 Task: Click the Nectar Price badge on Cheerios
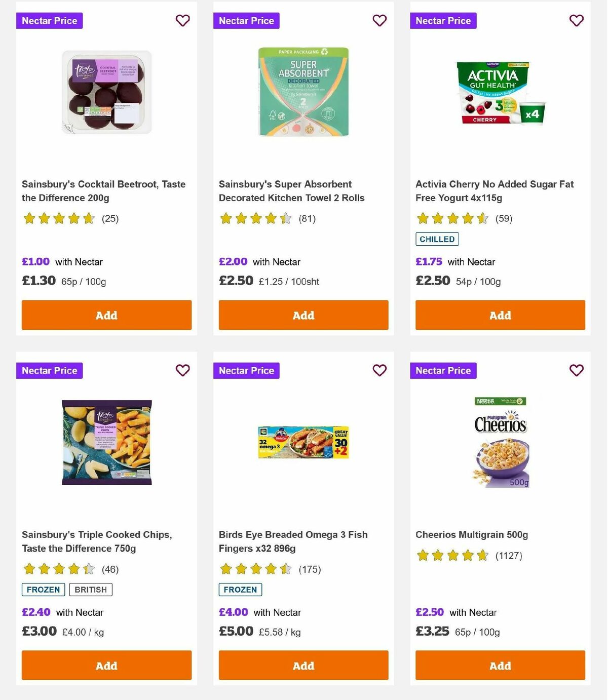click(443, 370)
